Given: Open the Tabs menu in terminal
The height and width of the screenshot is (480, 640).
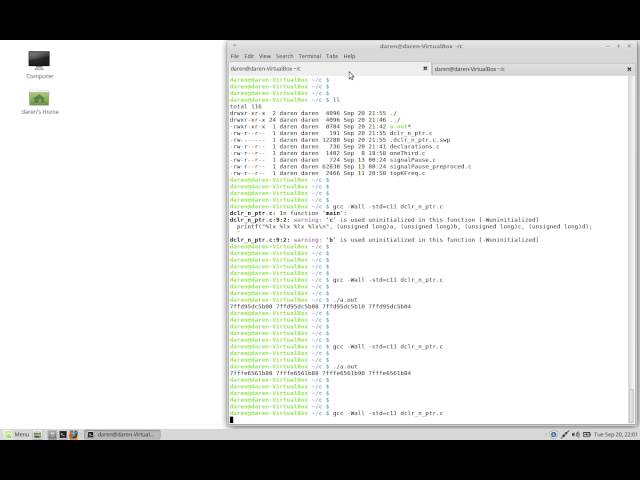Looking at the screenshot, I should pos(332,56).
